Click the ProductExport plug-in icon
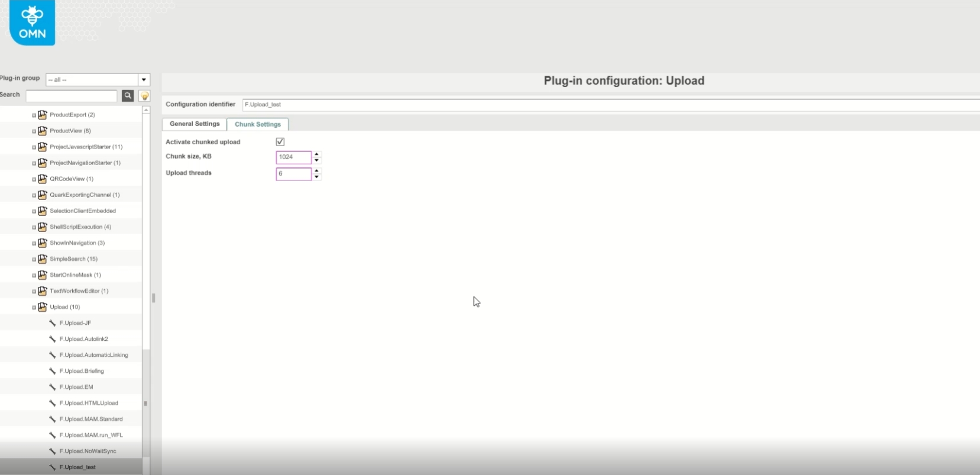Image resolution: width=980 pixels, height=475 pixels. click(43, 115)
